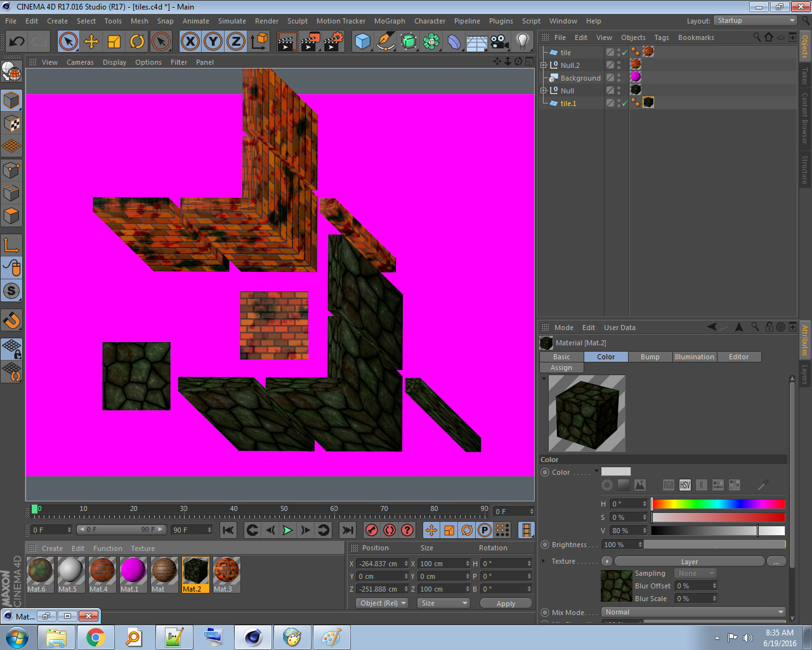Click Render to Picture Viewer icon

[x=310, y=43]
